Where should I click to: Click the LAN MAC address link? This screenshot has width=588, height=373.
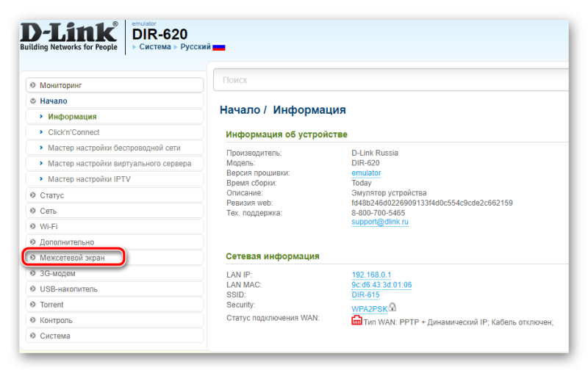[381, 285]
